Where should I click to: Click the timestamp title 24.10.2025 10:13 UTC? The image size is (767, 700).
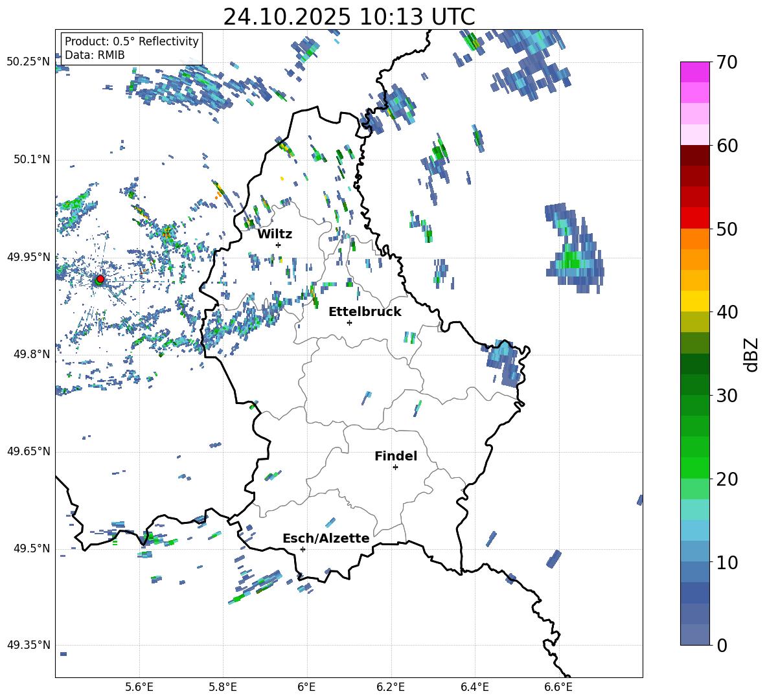(349, 17)
